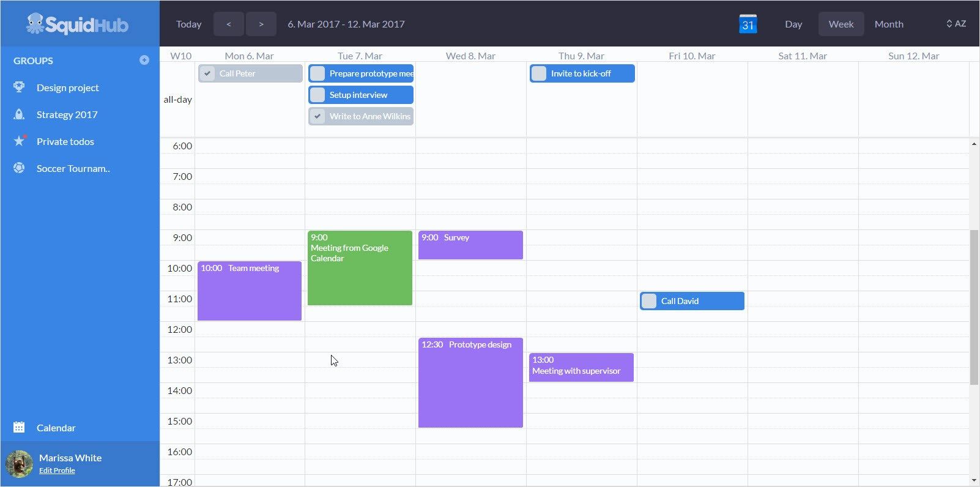Screen dimensions: 980x487
Task: Click Marissa White profile avatar
Action: click(20, 464)
